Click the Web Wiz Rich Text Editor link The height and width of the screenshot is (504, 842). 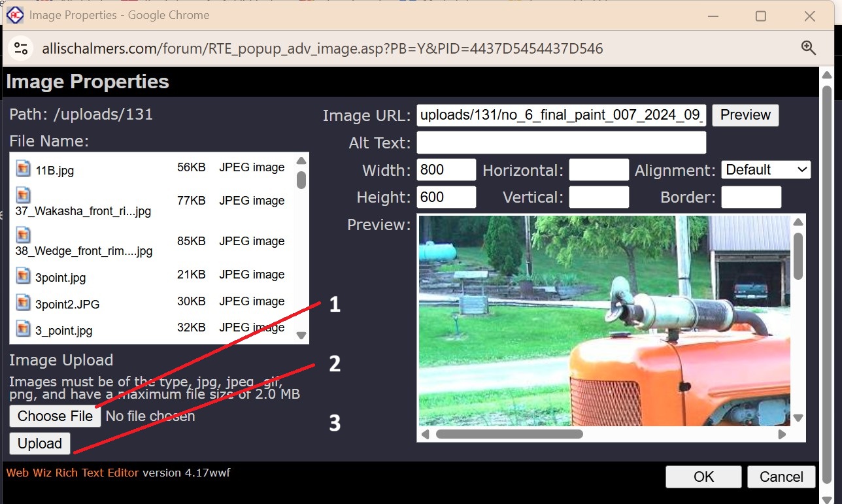(x=73, y=473)
